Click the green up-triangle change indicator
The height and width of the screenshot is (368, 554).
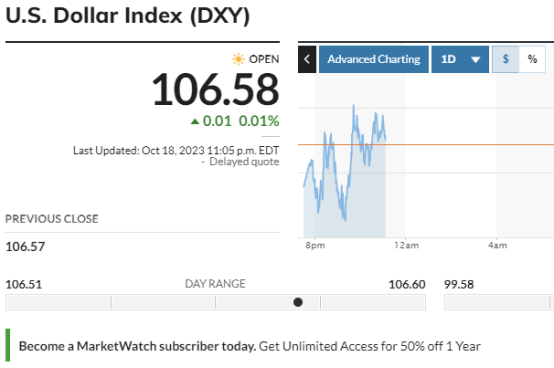tap(195, 121)
